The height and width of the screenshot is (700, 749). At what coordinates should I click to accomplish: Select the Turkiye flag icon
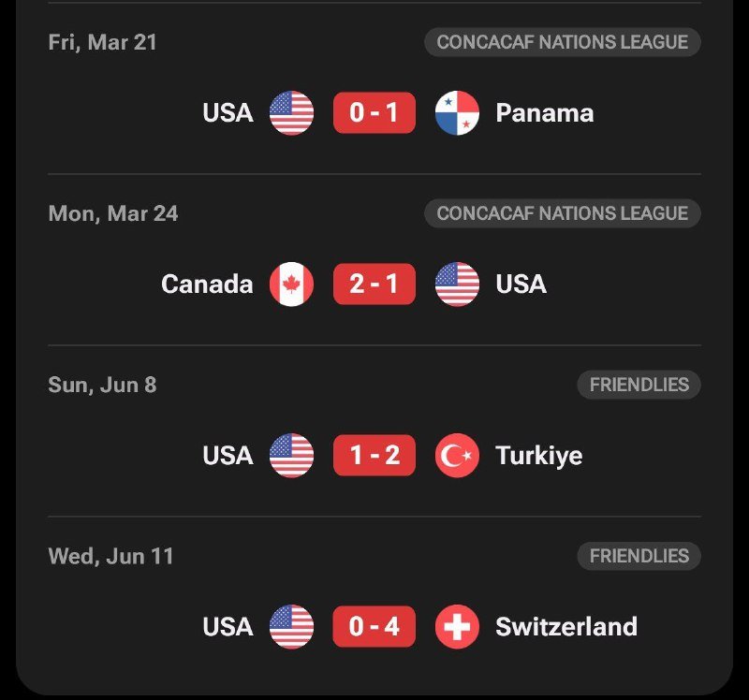457,456
